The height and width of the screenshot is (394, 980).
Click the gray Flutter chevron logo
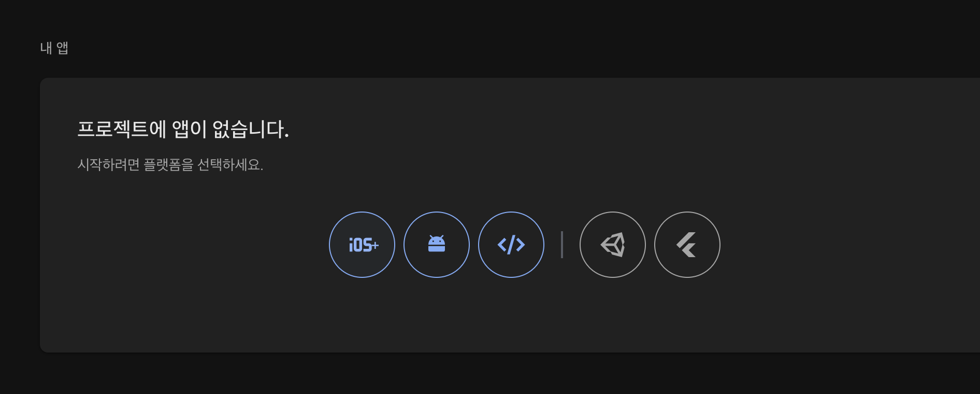[686, 245]
